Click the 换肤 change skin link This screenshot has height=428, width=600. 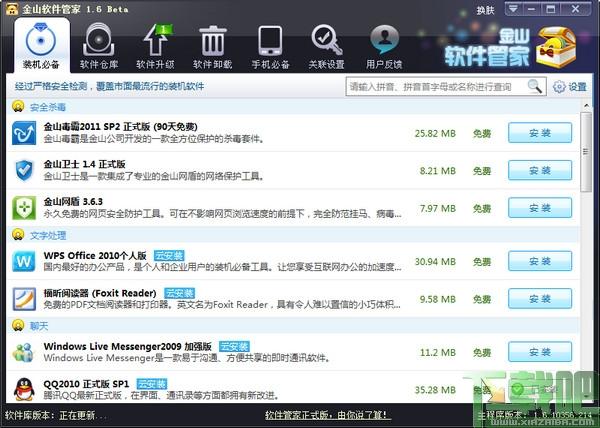485,9
